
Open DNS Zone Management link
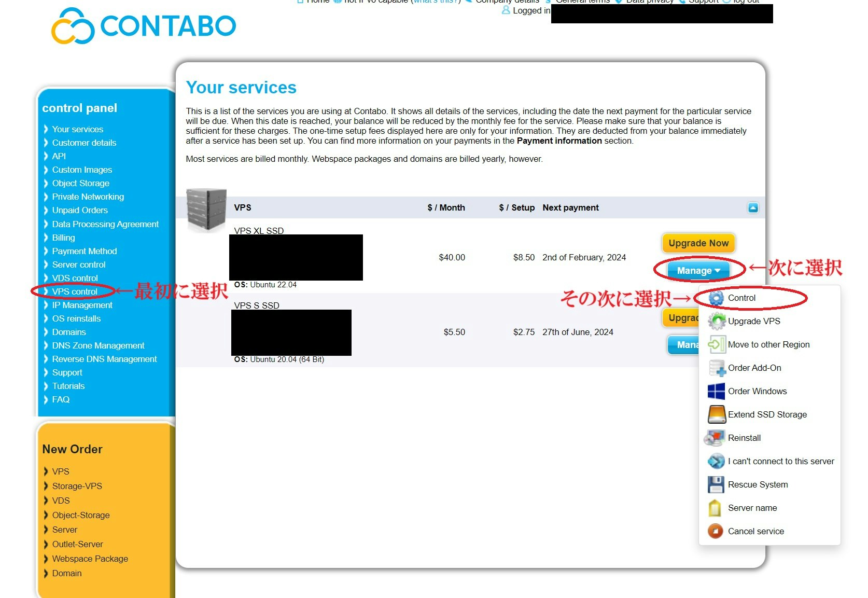pyautogui.click(x=98, y=345)
